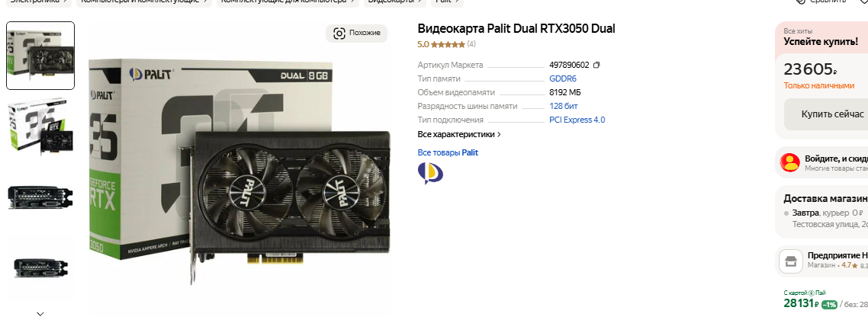Click the five-star rating icons
868x317 pixels.
(x=447, y=44)
